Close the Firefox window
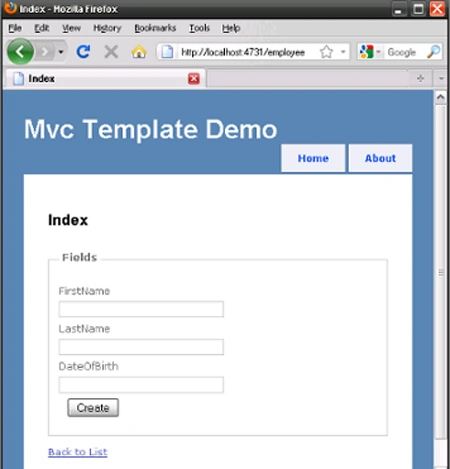Viewport: 450px width, 469px height. [x=438, y=9]
